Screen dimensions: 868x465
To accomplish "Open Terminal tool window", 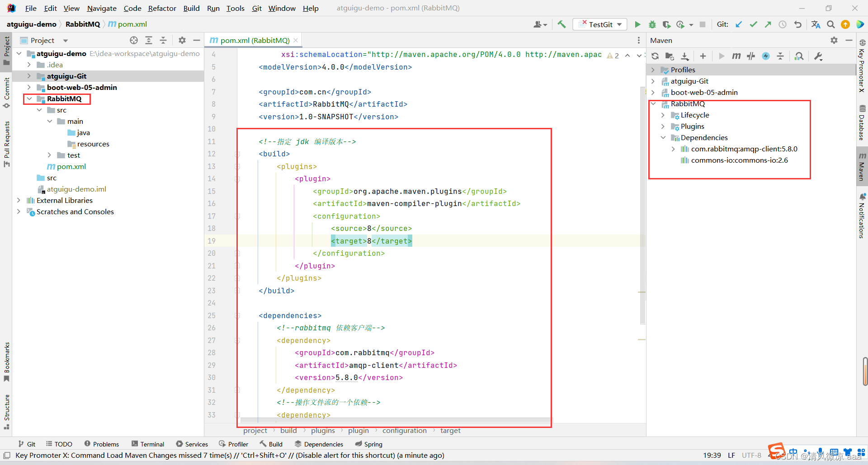I will (x=148, y=444).
